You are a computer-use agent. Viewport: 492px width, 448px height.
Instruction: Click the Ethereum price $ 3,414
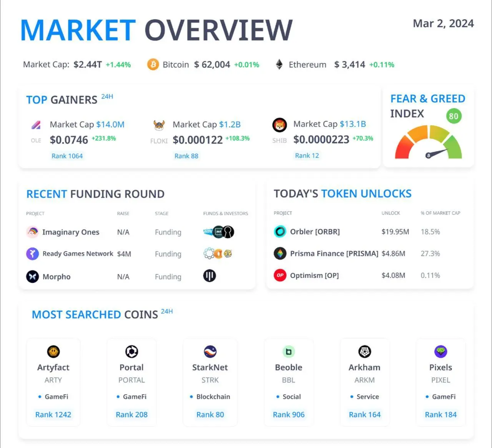(x=350, y=65)
